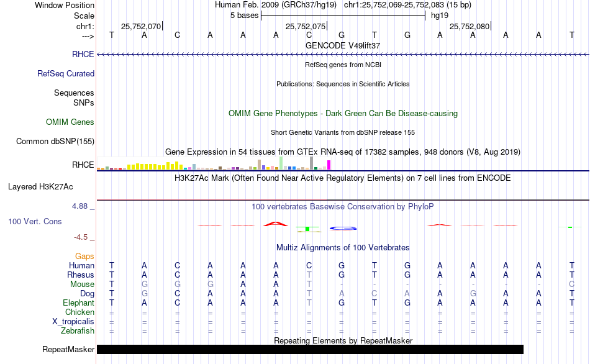Click the OMIM Genes track label
This screenshot has height=364, width=590.
coord(70,122)
